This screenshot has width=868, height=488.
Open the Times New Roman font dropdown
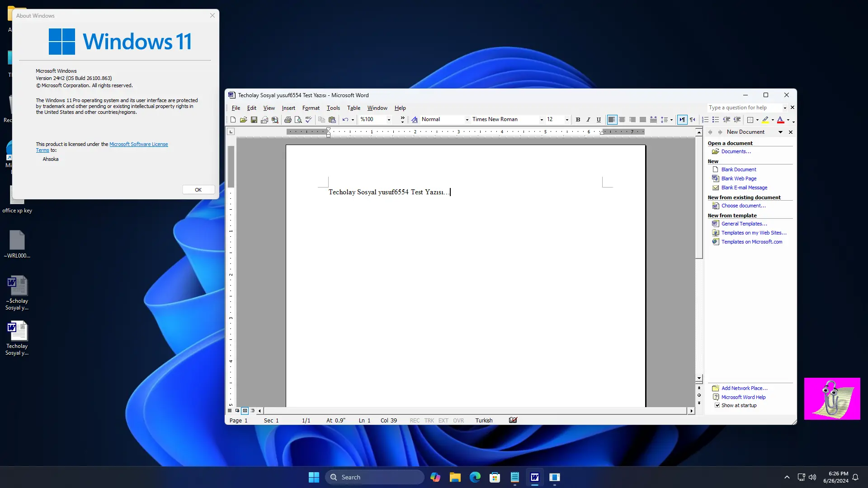pyautogui.click(x=541, y=120)
